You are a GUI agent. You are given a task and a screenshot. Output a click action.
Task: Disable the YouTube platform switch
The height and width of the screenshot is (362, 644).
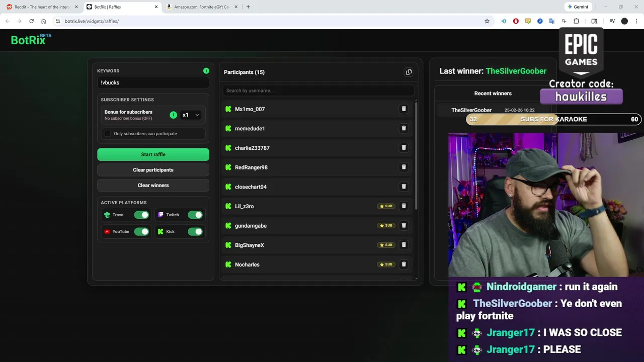pos(141,231)
